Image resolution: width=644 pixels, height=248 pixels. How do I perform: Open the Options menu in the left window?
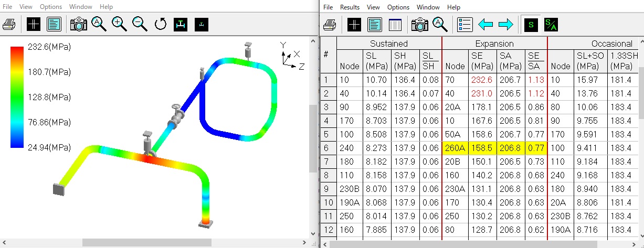(50, 7)
